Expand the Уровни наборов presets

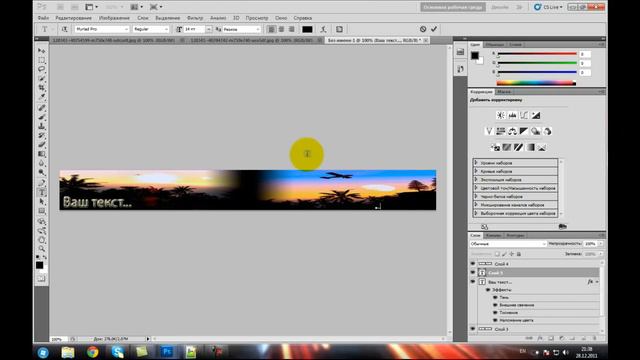click(476, 163)
